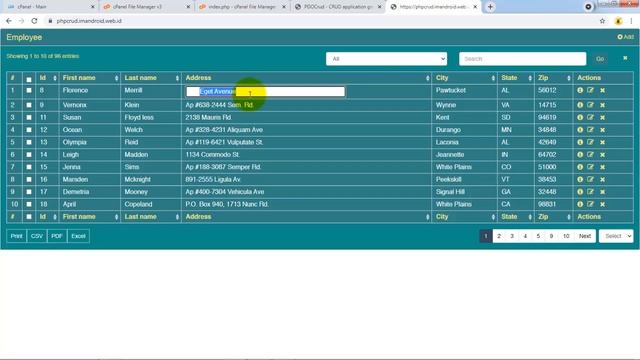Switch to the cPanel Main tab

51,7
